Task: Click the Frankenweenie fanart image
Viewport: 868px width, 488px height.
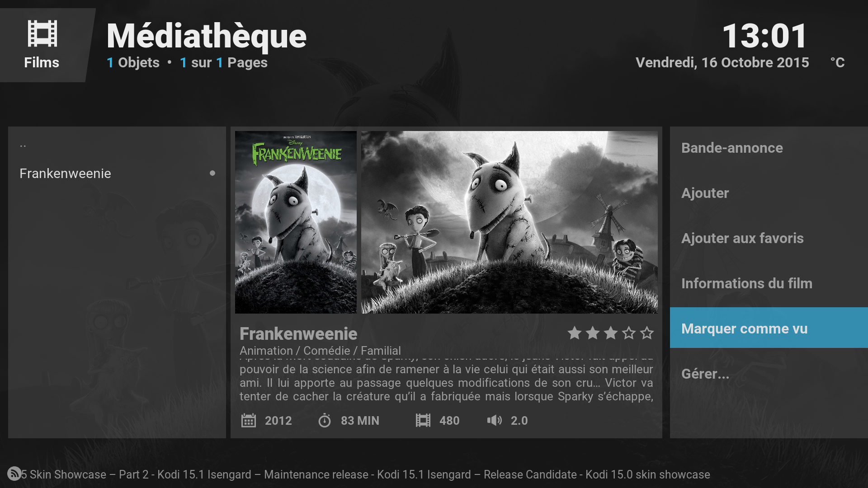Action: [509, 222]
